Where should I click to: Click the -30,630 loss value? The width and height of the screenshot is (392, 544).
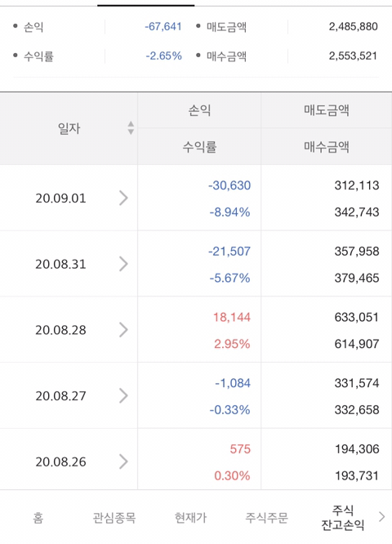click(229, 185)
